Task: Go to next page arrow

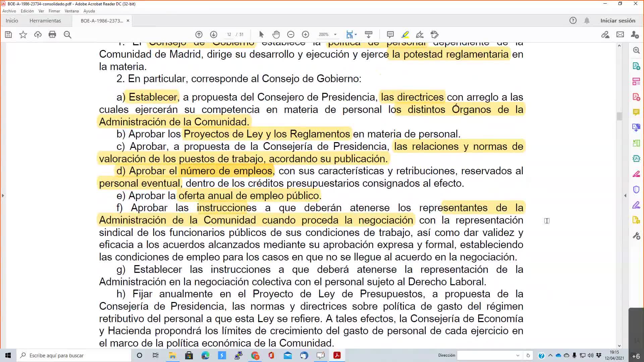Action: coord(214,35)
